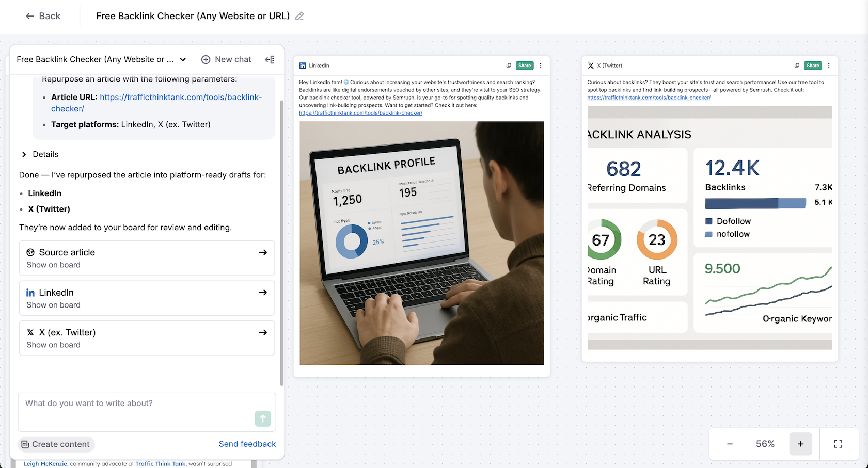Open the Send feedback link

click(247, 444)
